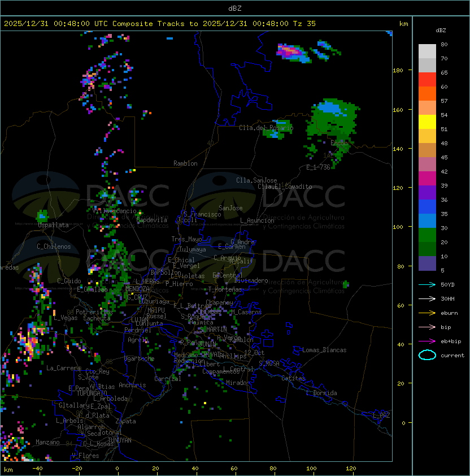Click the 'eb+bip' legend label

[451, 341]
